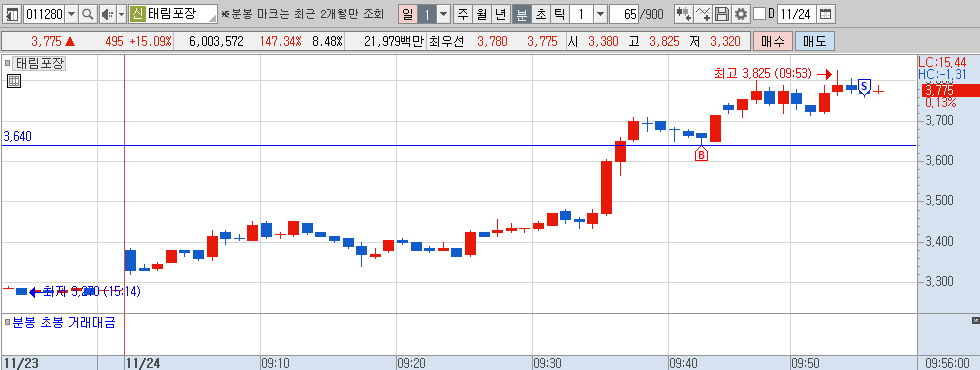Click the add candlestick chart icon
Viewport: 980px width, 370px height.
click(x=684, y=14)
